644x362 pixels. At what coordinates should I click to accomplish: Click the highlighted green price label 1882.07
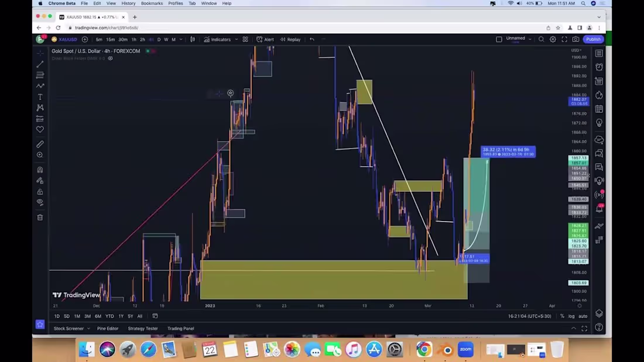tap(578, 99)
